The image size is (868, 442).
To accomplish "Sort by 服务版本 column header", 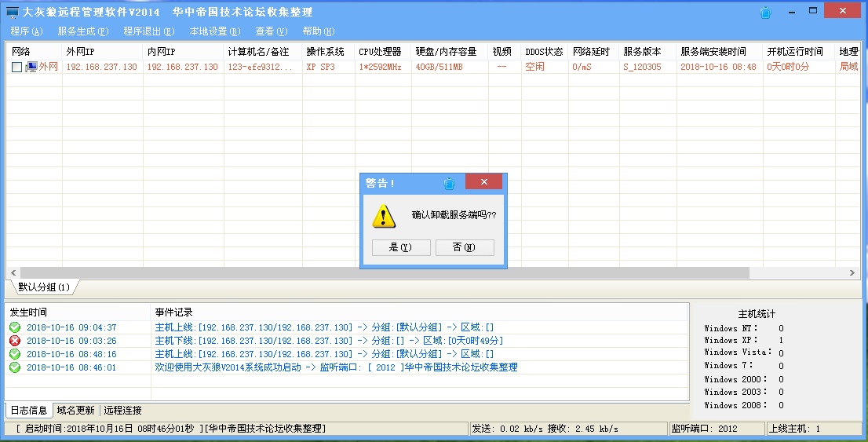I will (x=647, y=52).
